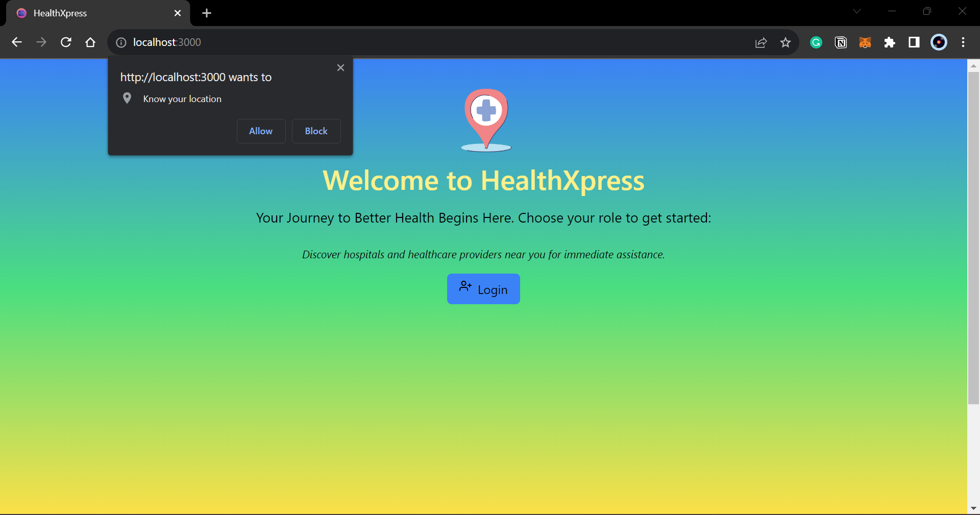
Task: Restore down the browser window
Action: pyautogui.click(x=927, y=11)
